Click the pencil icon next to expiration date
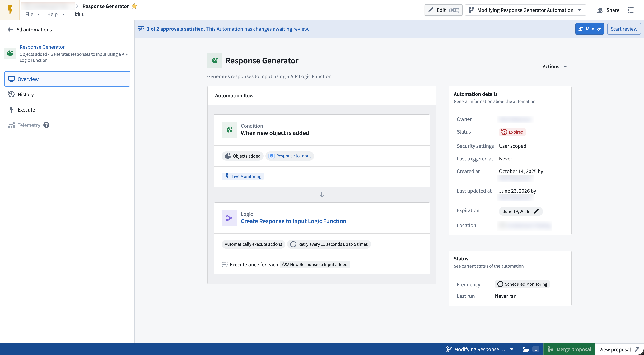The width and height of the screenshot is (644, 355). (536, 211)
